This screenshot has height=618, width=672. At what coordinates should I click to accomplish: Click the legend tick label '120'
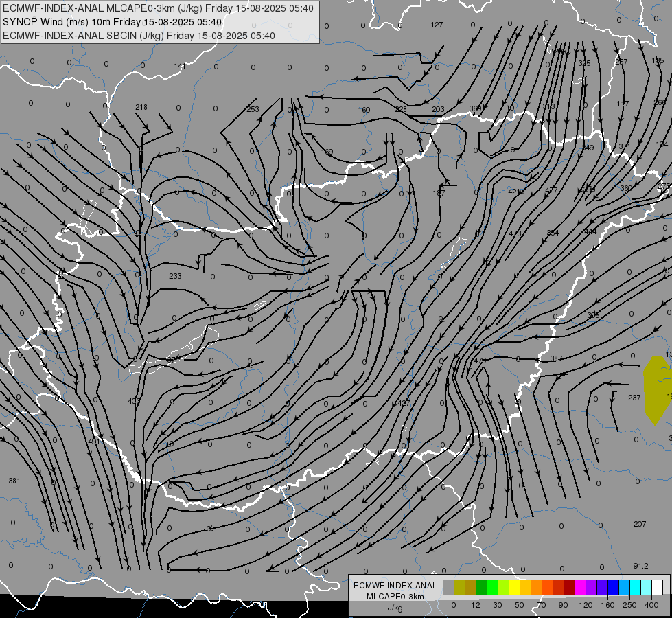[x=586, y=605]
